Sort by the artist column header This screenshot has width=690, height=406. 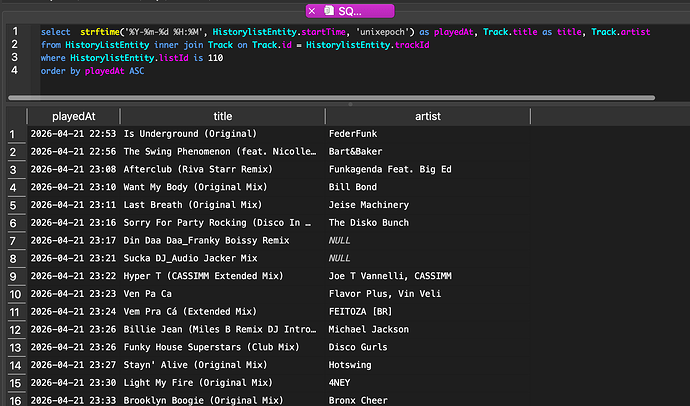click(x=428, y=117)
